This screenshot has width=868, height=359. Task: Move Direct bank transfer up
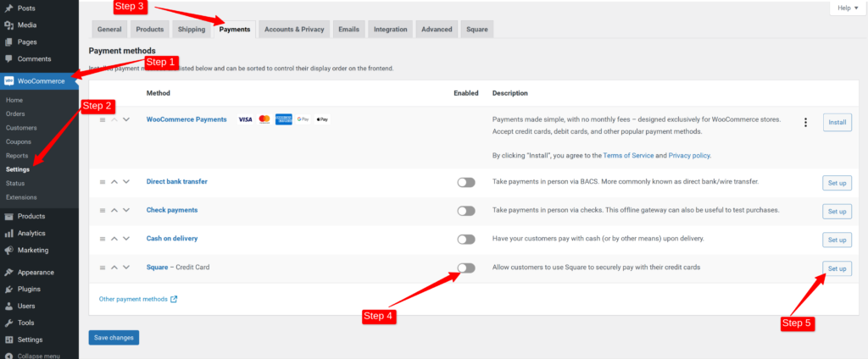(114, 182)
